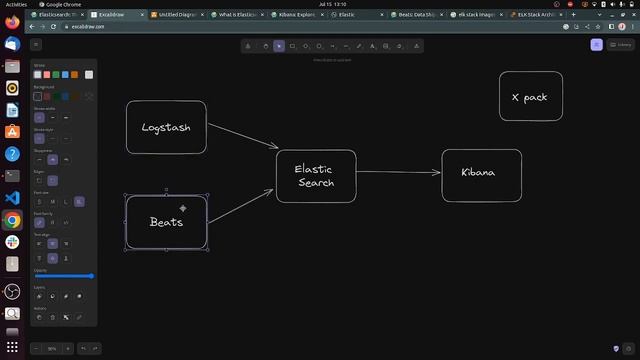Click the Opacity slider track
The height and width of the screenshot is (360, 640).
click(64, 276)
